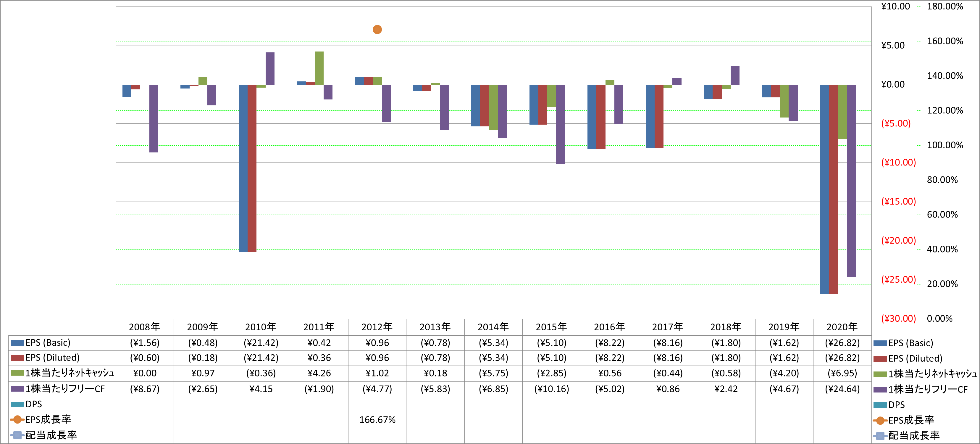Viewport: 980px width, 444px height.
Task: Click the green 1株当たりネットキャッシュ swatch in right legend
Action: coord(880,374)
